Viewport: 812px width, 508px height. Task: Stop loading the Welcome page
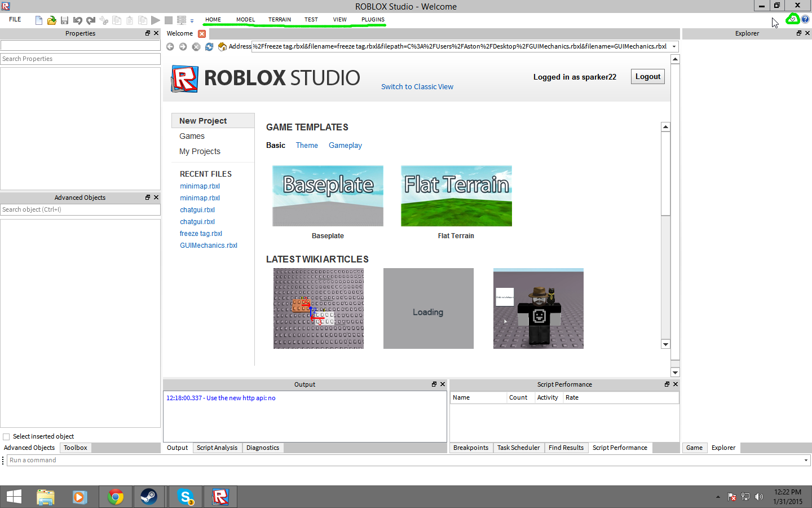[x=196, y=46]
